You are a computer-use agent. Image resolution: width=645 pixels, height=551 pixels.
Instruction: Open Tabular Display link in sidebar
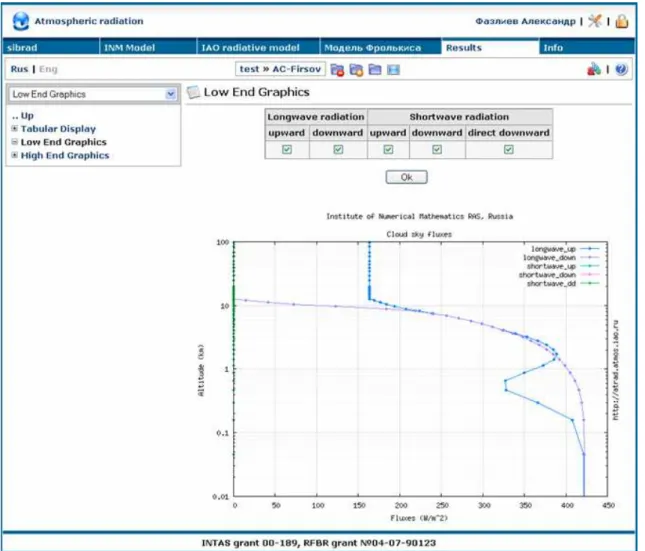pos(58,129)
